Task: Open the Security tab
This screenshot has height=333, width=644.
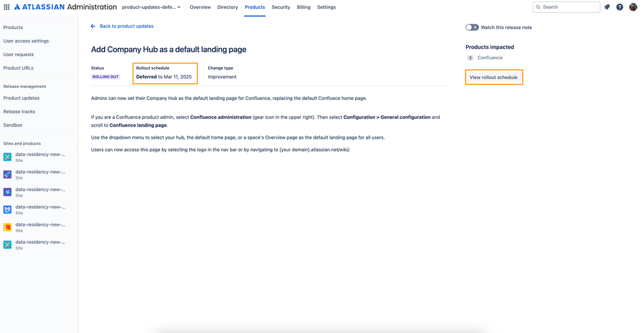Action: 281,7
